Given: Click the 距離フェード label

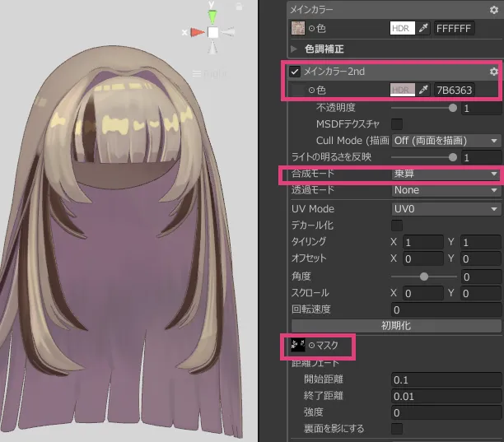Looking at the screenshot, I should coord(315,363).
